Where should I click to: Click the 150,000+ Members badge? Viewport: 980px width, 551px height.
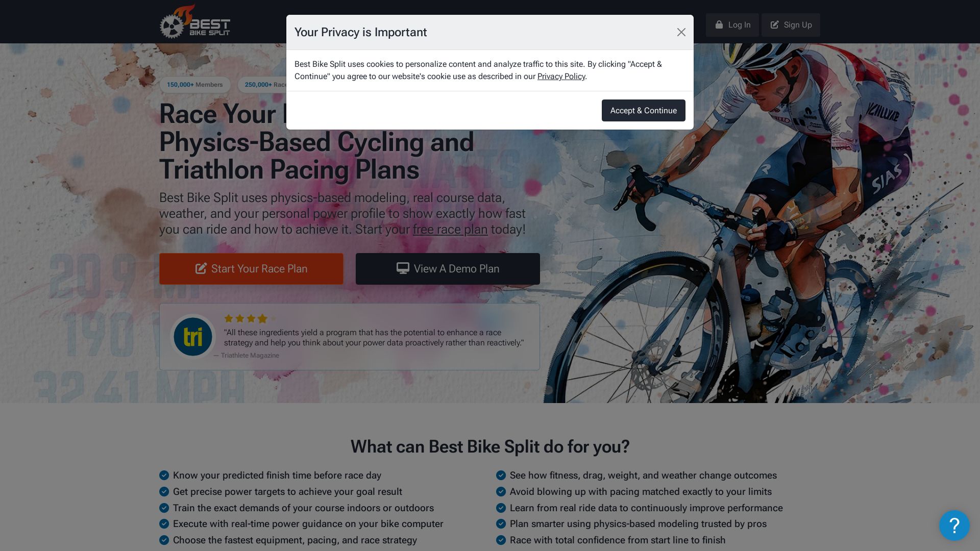click(x=195, y=85)
